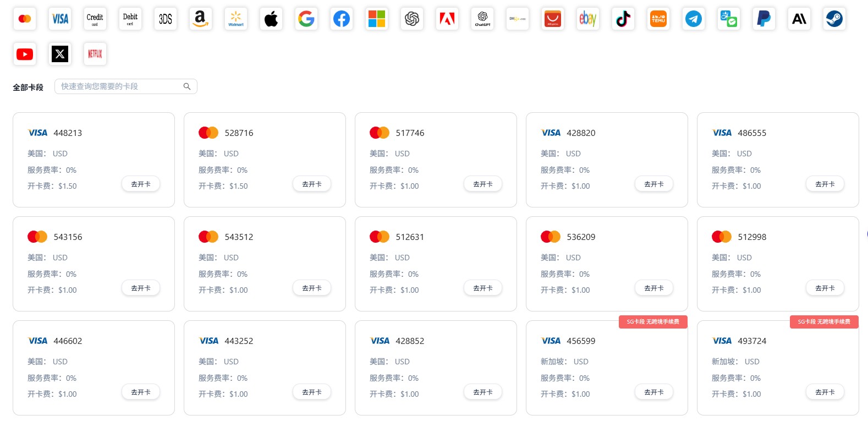Screen dimensions: 868x432
Task: Open a card with 去开卡 for 493724
Action: (825, 392)
